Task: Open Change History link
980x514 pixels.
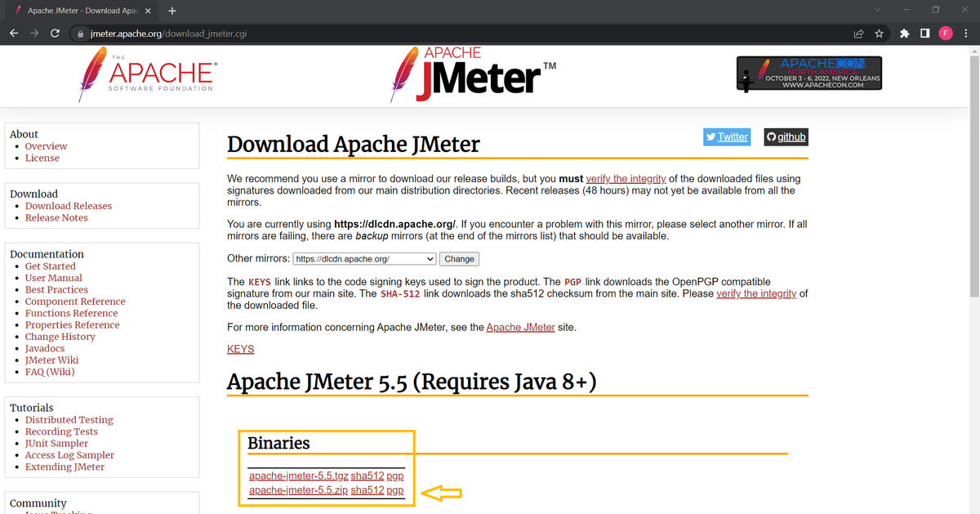Action: 60,336
